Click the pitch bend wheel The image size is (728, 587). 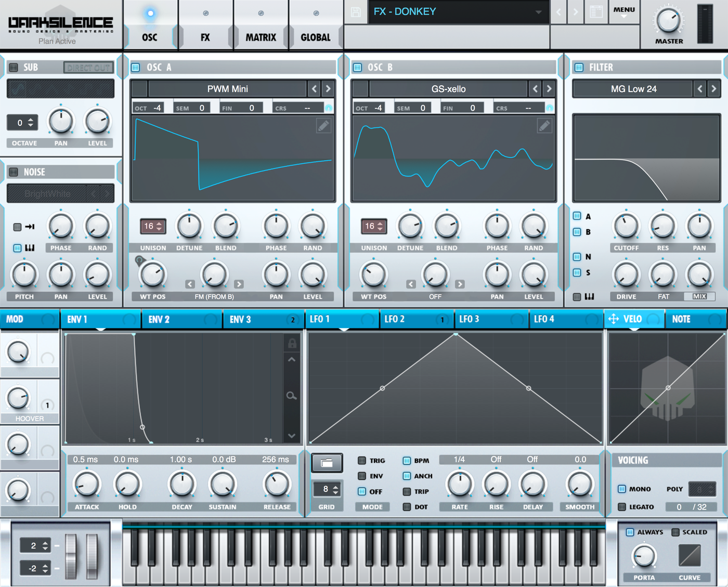coord(71,556)
